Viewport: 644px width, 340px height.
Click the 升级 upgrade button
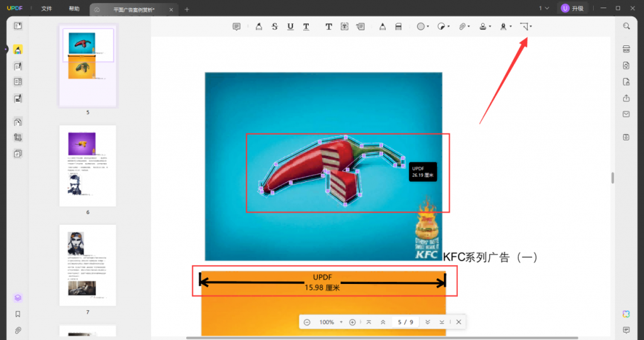(572, 8)
